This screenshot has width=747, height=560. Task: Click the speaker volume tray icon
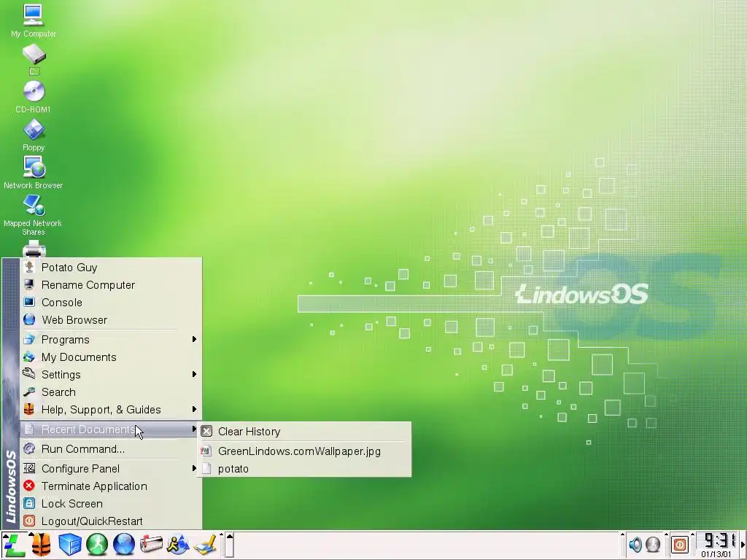pos(635,544)
